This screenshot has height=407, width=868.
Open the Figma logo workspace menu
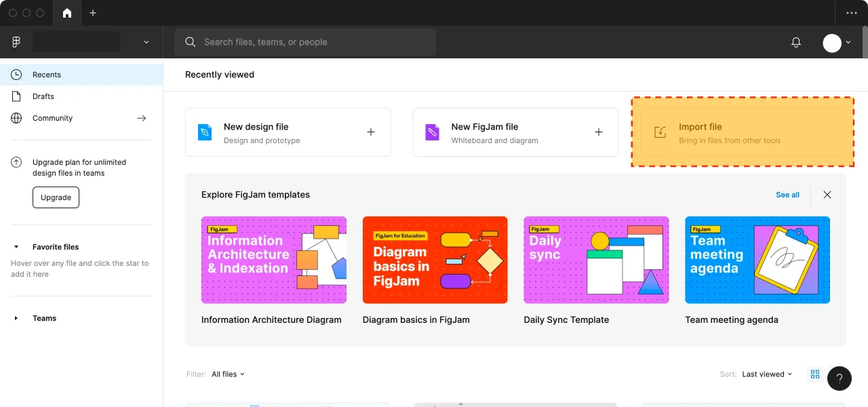tap(16, 42)
